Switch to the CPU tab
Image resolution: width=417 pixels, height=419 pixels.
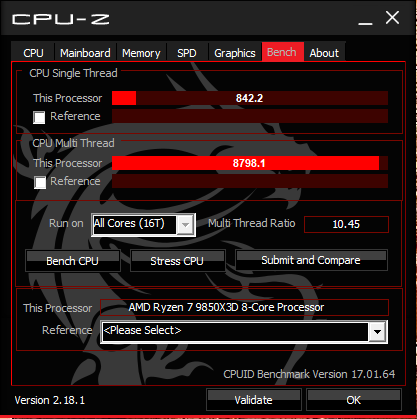pos(33,52)
